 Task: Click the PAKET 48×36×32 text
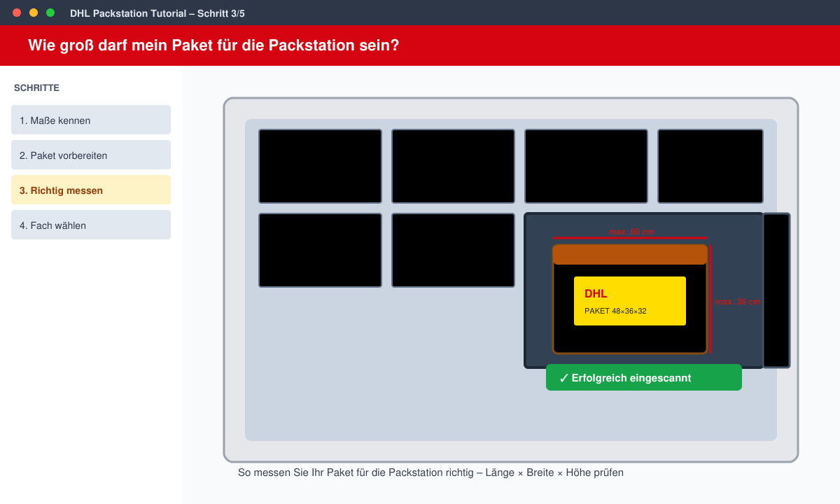tap(615, 311)
